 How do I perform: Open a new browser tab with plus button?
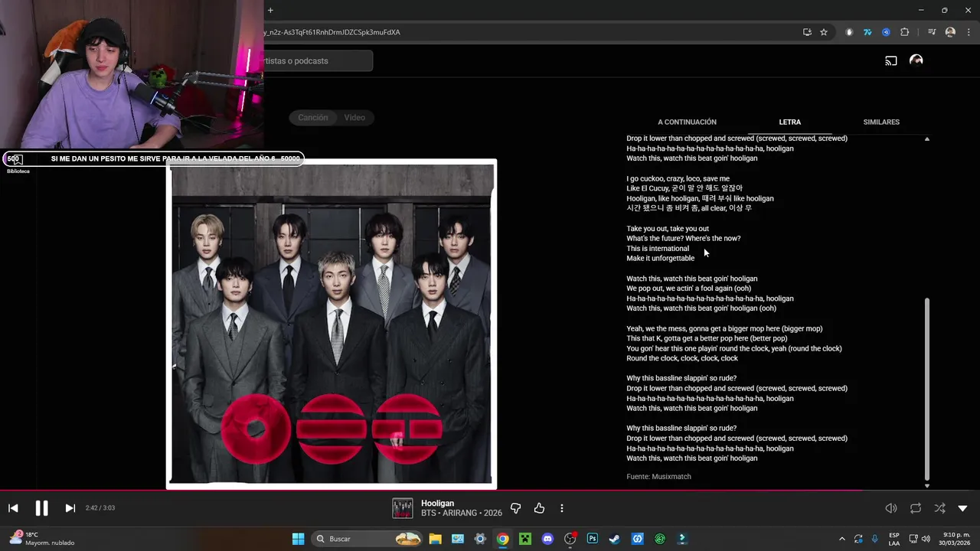270,11
